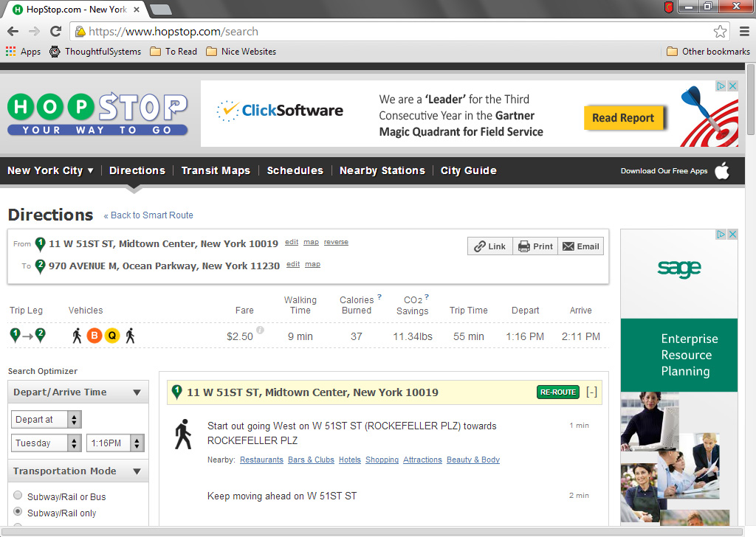Click the orange B train icon

click(x=94, y=336)
